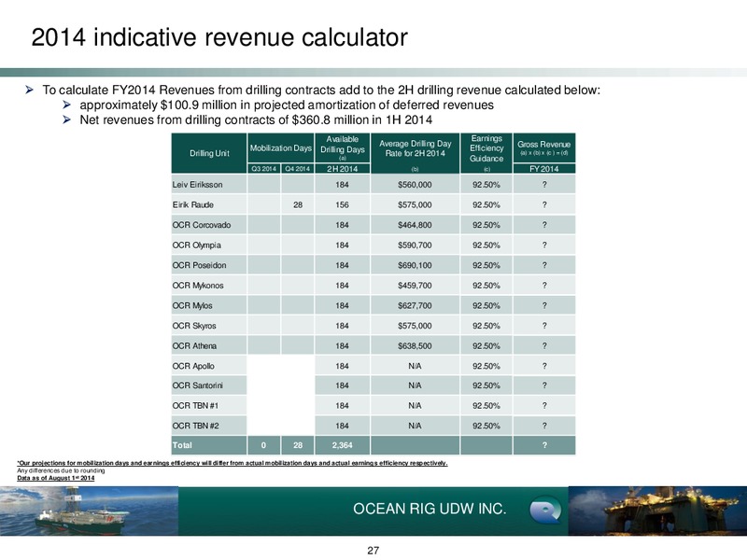Viewport: 747px width, 560px height.
Task: Click the 0 in the Total row
Action: tap(263, 445)
